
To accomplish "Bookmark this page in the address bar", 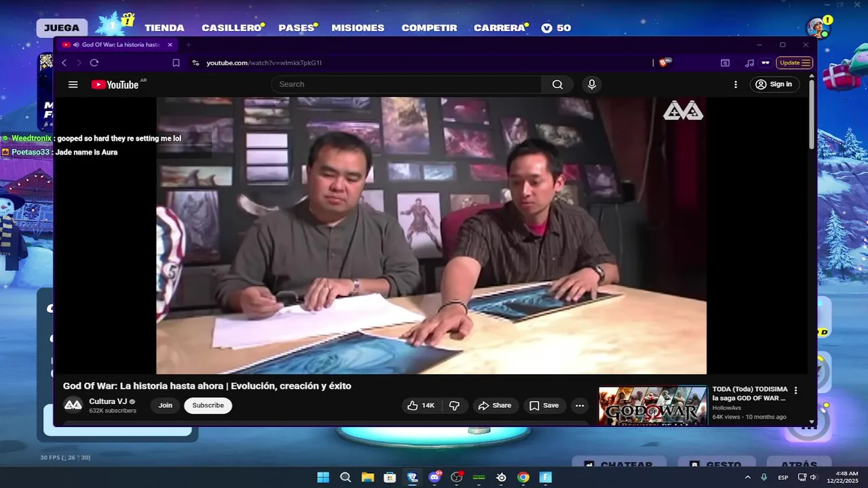I will pos(176,63).
